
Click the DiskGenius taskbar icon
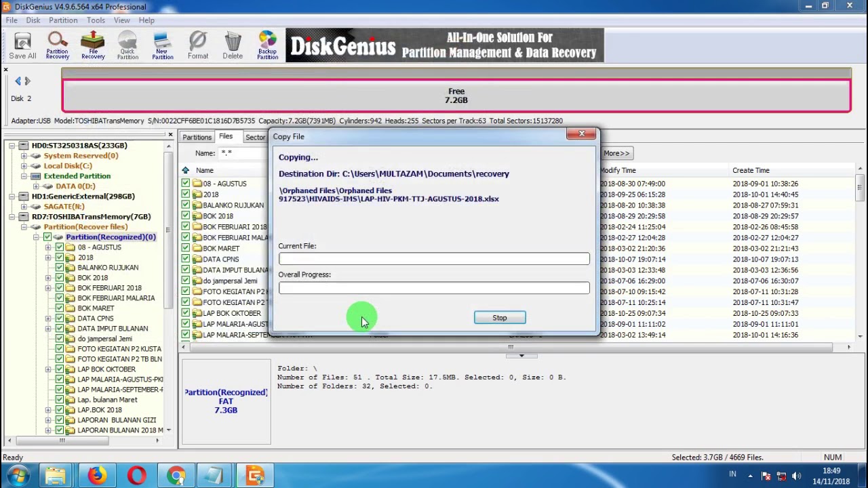(256, 476)
